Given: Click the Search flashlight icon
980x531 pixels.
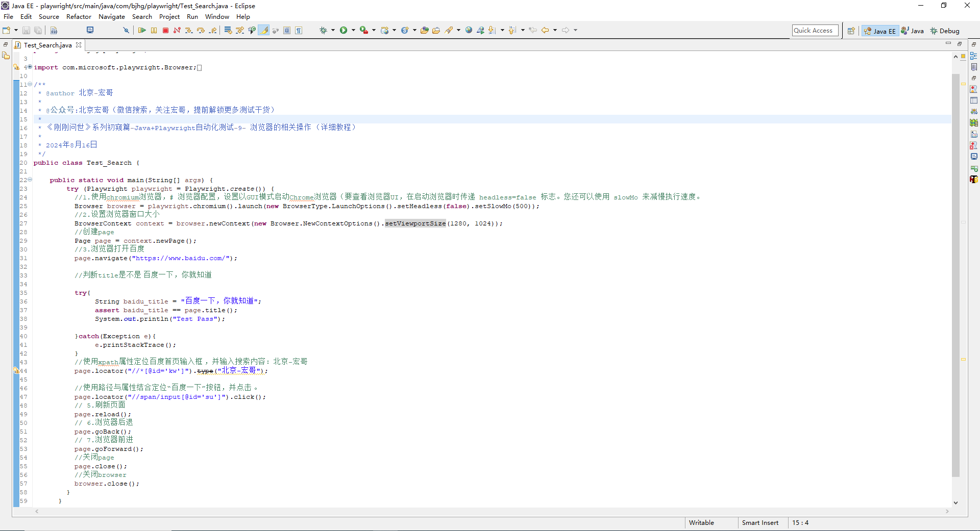Looking at the screenshot, I should (x=449, y=31).
